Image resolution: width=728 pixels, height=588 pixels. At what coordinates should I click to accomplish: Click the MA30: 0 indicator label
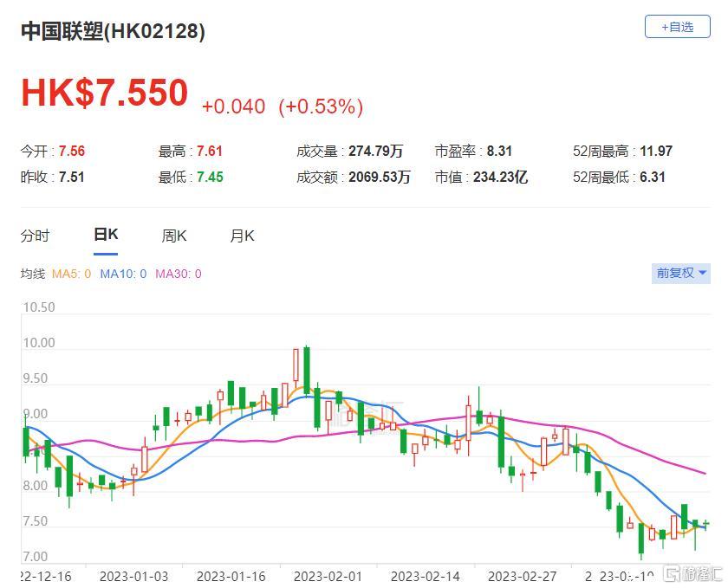[x=179, y=274]
